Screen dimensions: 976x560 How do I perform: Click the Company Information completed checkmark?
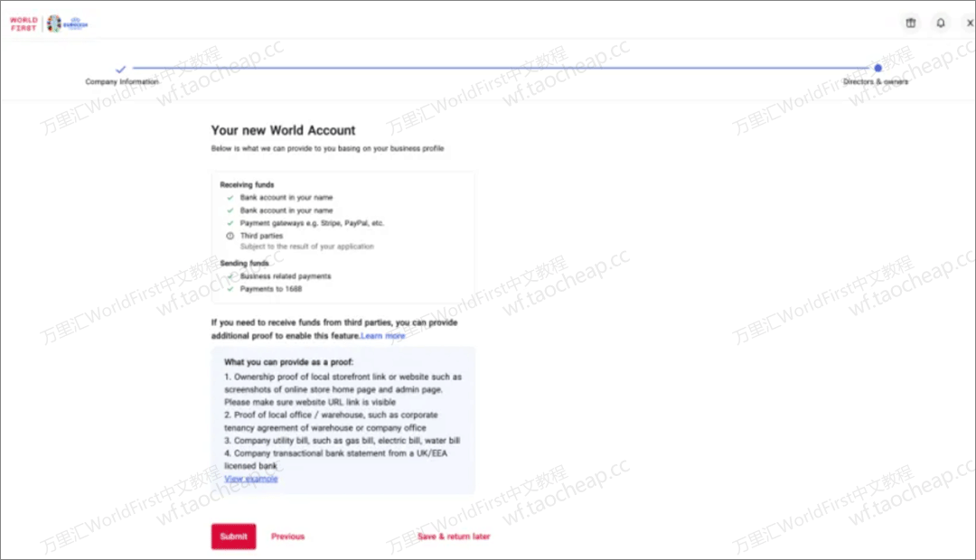click(x=121, y=69)
